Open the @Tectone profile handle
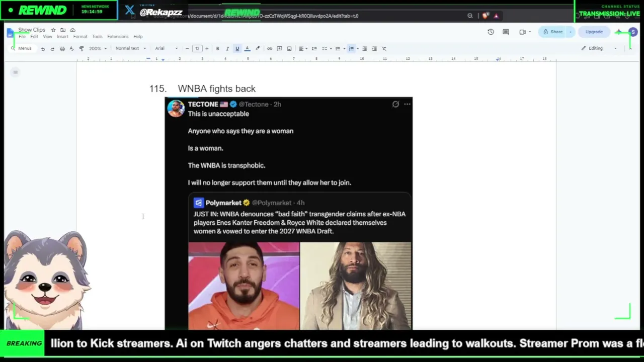 (x=254, y=104)
